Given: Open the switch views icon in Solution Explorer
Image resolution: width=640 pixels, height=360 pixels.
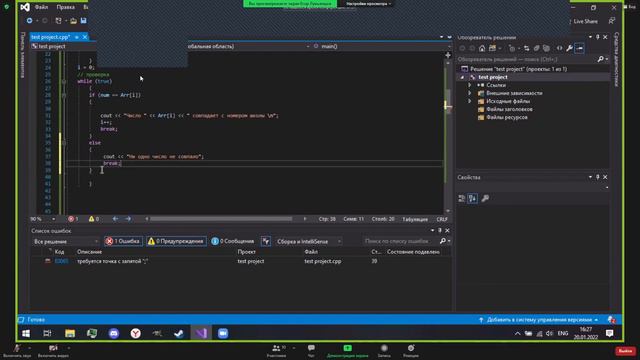Looking at the screenshot, I should (x=493, y=49).
